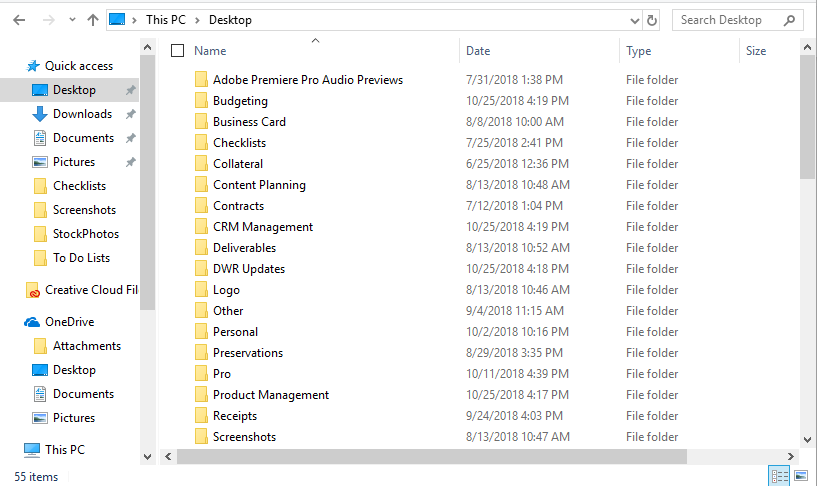Sort by the Name column header
Screen dimensions: 817x486
tap(211, 51)
